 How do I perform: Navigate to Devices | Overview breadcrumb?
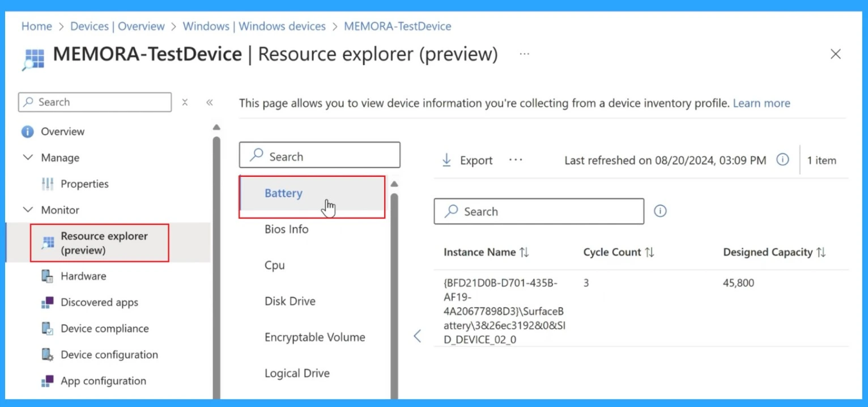117,26
